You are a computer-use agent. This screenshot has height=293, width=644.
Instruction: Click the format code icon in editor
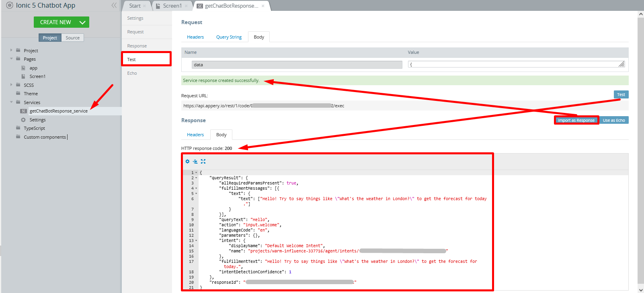[195, 161]
